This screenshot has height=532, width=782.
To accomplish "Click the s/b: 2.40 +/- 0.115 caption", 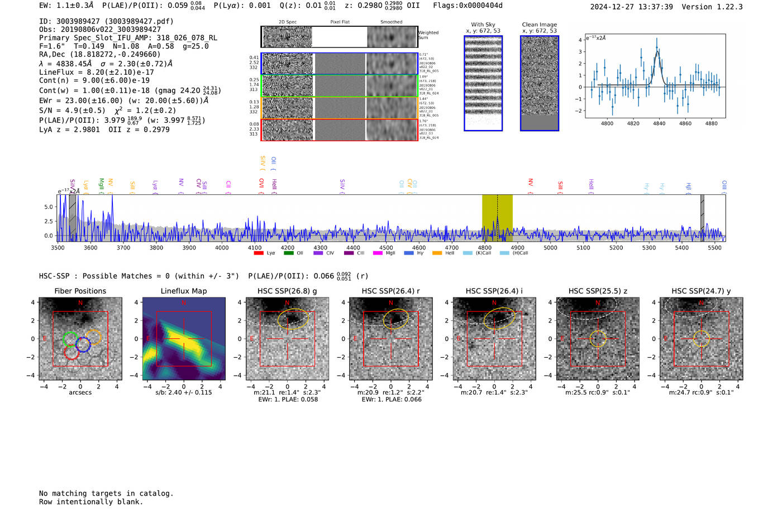I will [184, 392].
